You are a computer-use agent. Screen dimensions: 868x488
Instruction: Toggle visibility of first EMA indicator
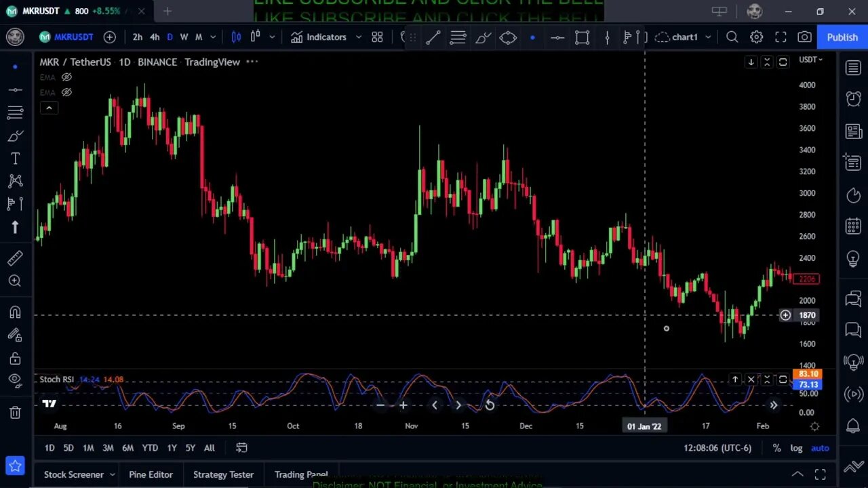point(66,77)
